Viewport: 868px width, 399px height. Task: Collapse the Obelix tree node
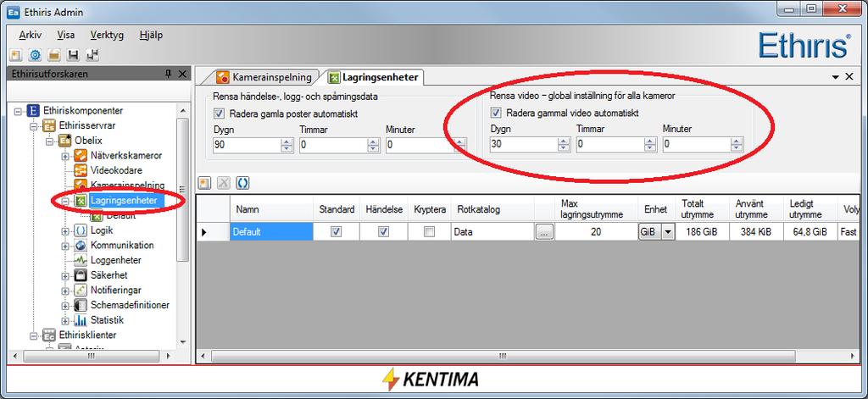coord(50,141)
